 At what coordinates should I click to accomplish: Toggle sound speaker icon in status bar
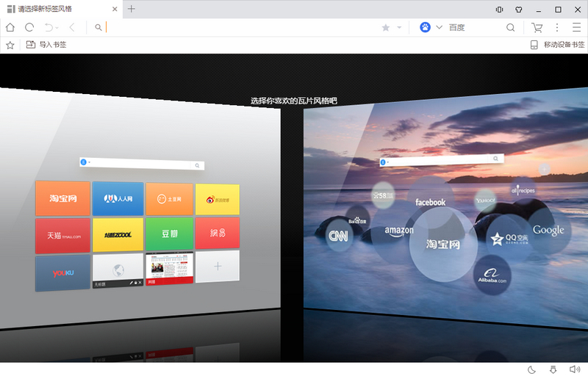[575, 369]
